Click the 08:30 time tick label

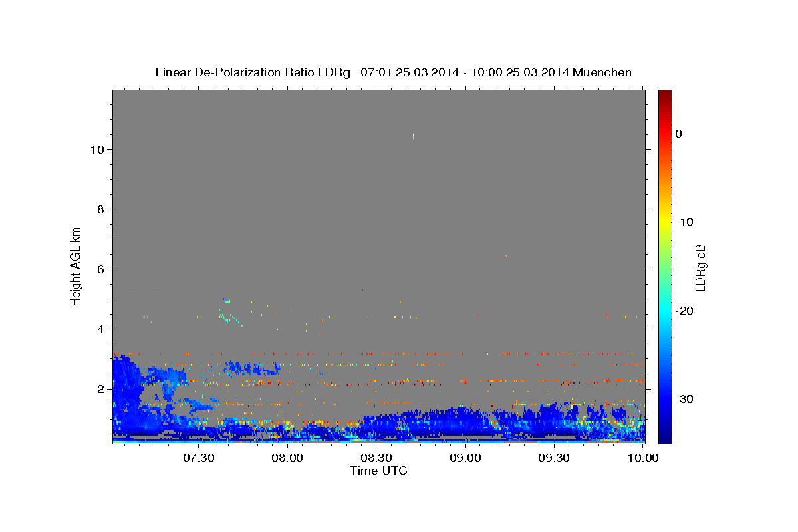[x=376, y=458]
